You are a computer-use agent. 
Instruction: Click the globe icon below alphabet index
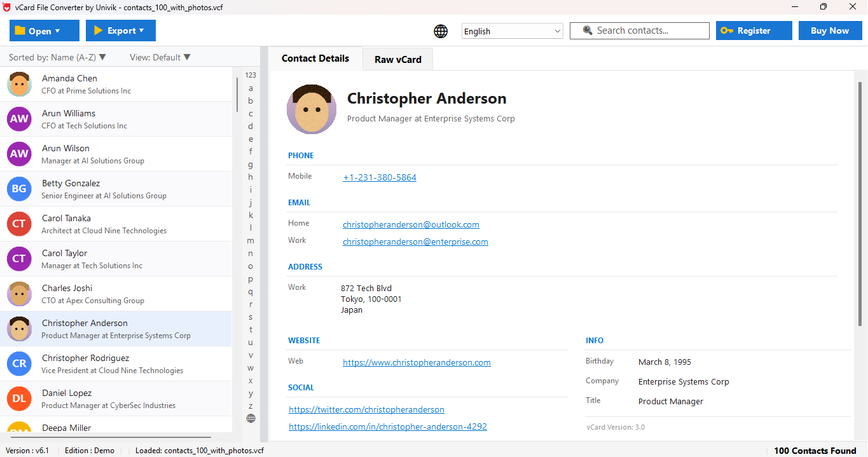pos(251,418)
